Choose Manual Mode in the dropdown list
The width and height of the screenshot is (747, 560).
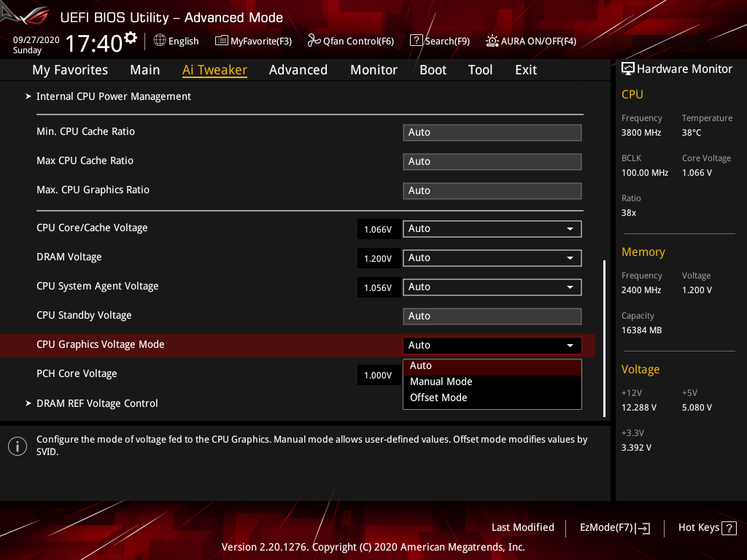coord(492,381)
